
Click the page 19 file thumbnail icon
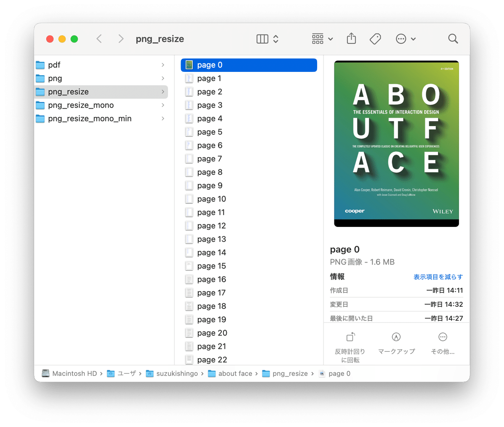pyautogui.click(x=189, y=320)
